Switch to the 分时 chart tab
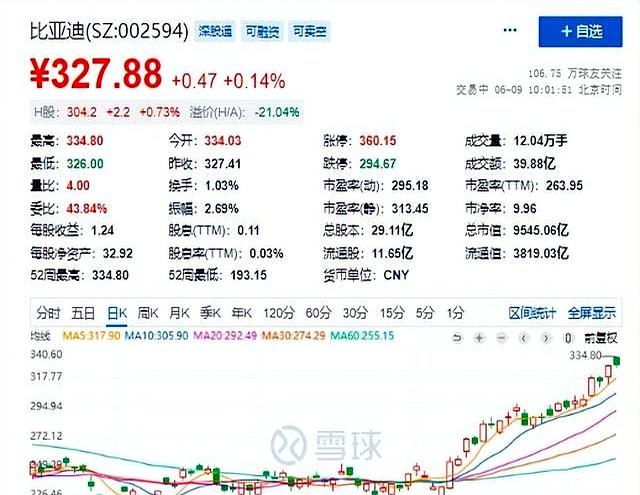This screenshot has height=495, width=640. click(x=48, y=313)
